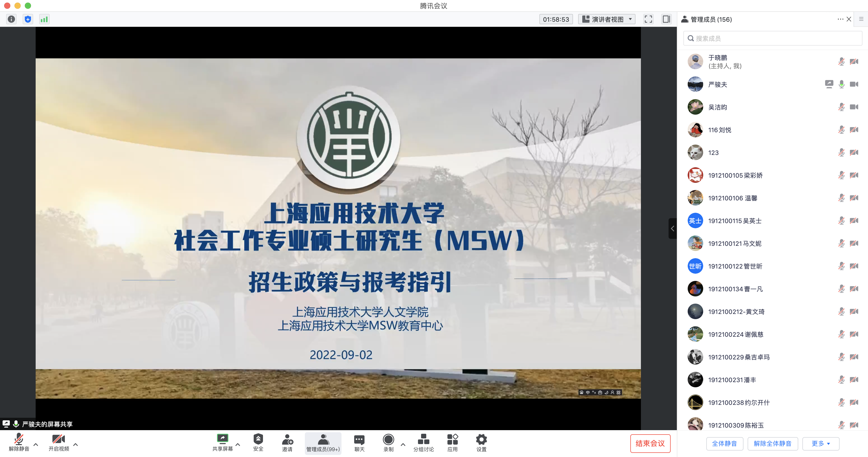Expand 更多 dropdown in member panel
Image resolution: width=868 pixels, height=457 pixels.
(820, 444)
